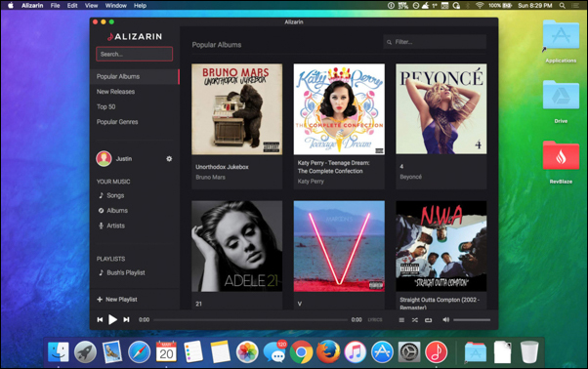Mute audio with the speaker icon
Viewport: 588px width, 369px height.
click(x=445, y=319)
